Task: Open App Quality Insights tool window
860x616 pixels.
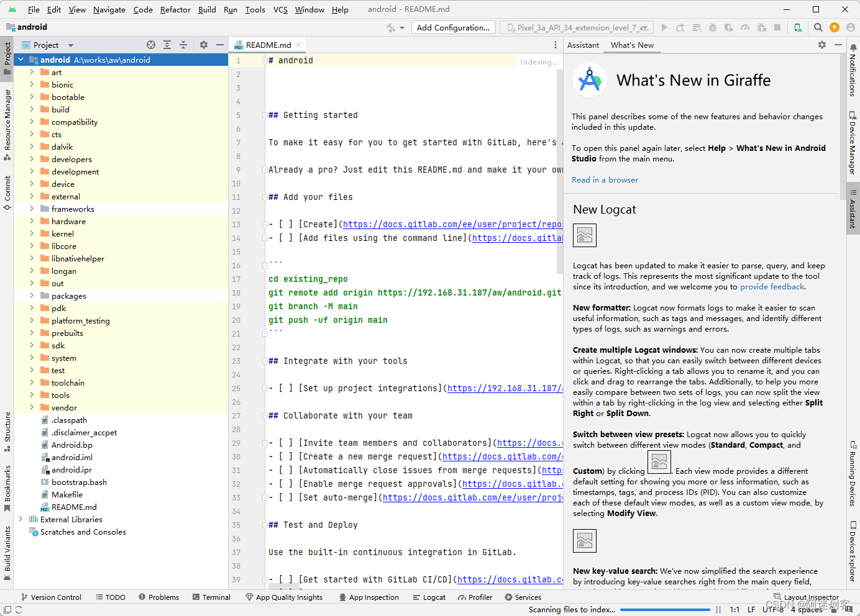Action: coord(284,597)
